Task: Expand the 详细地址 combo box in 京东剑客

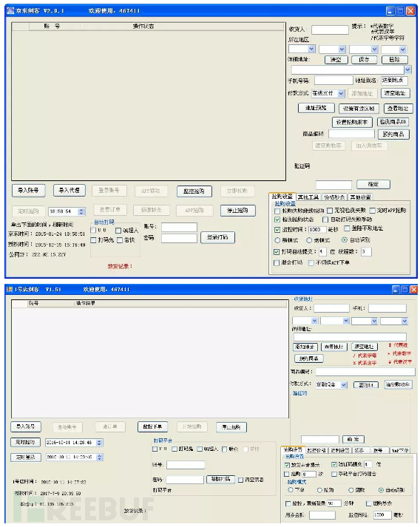Action: [408, 69]
